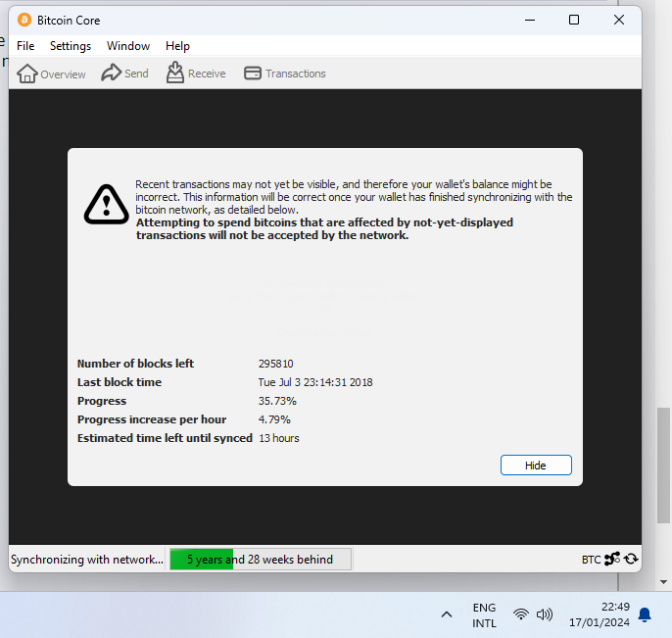Minimize the Bitcoin Core window

[530, 20]
